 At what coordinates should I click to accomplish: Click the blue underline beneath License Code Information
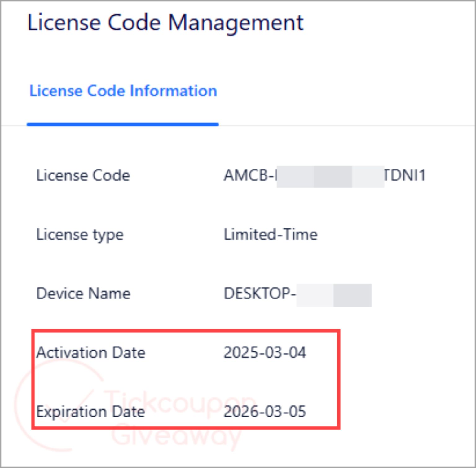pyautogui.click(x=123, y=124)
